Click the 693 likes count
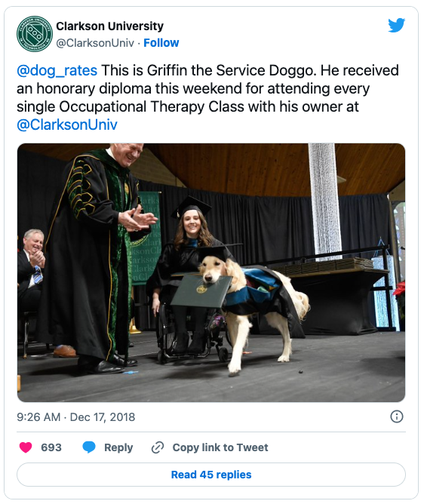Image resolution: width=424 pixels, height=504 pixels. click(51, 447)
